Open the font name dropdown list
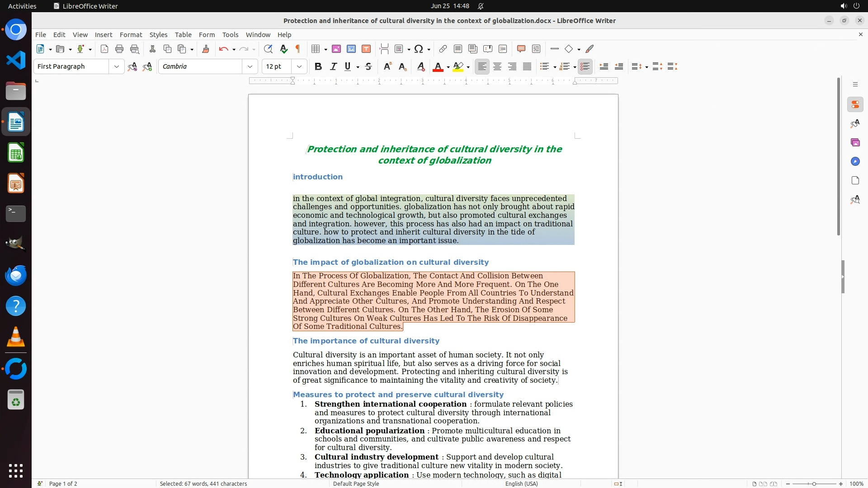The width and height of the screenshot is (868, 488). (x=250, y=66)
